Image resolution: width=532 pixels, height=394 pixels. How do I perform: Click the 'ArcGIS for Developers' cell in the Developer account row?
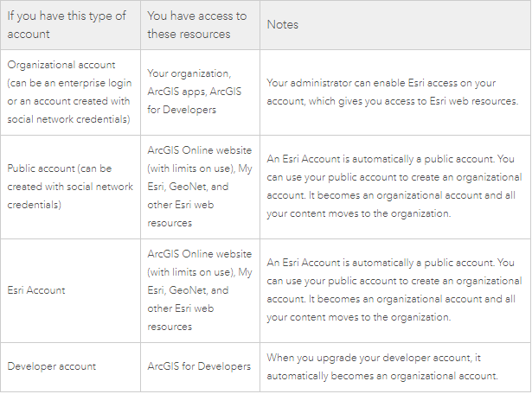click(x=200, y=367)
